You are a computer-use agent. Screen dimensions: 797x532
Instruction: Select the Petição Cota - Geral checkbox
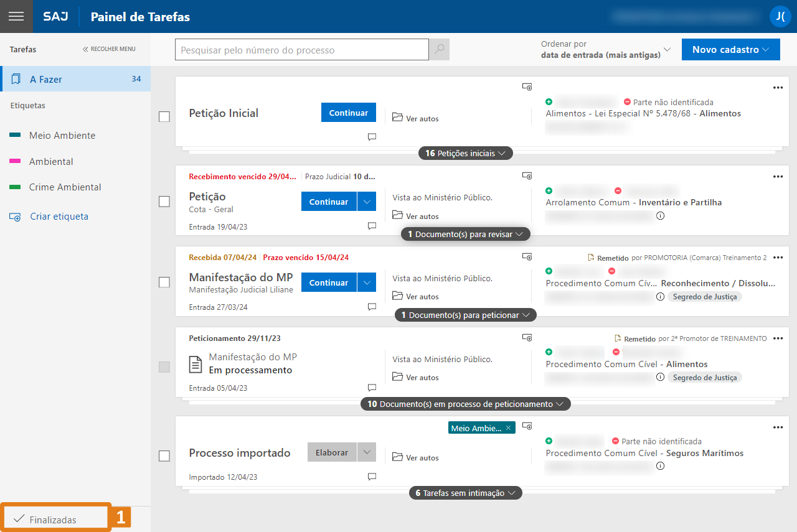164,202
